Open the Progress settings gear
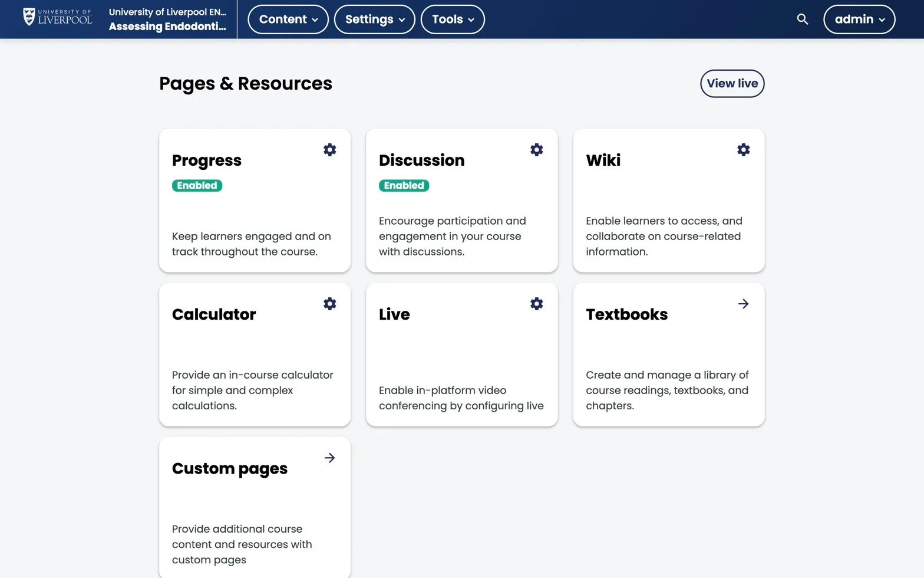This screenshot has width=924, height=578. point(330,150)
